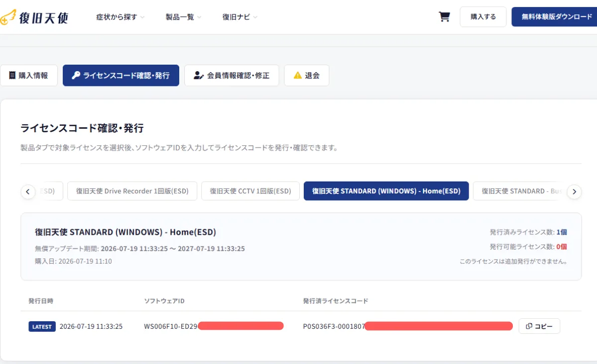
Task: Click the key icon in ライセンスコード確認・発行 tab
Action: 76,75
